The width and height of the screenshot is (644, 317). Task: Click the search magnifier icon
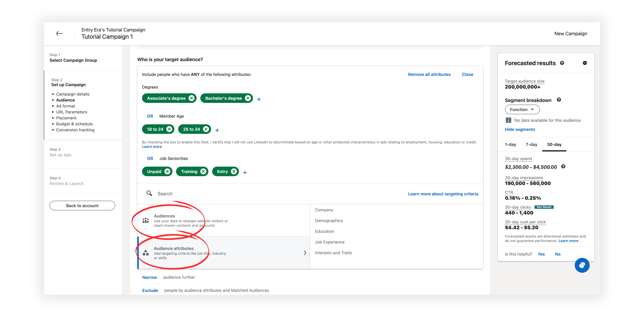149,193
